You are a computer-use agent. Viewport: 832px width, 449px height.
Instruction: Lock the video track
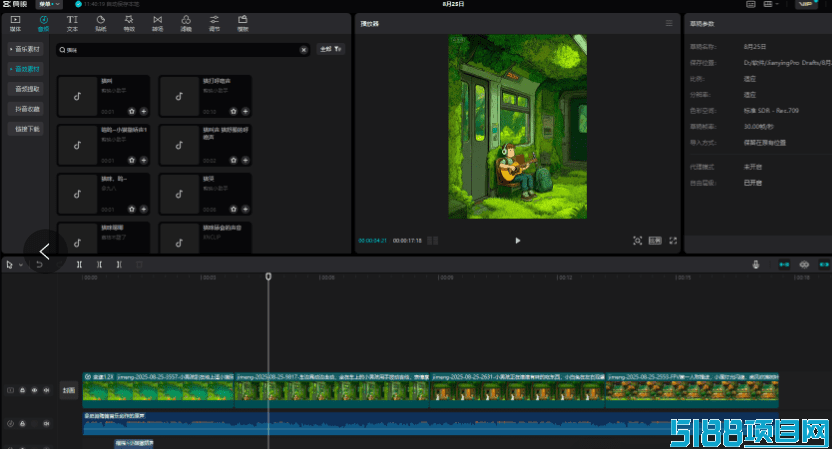point(22,390)
